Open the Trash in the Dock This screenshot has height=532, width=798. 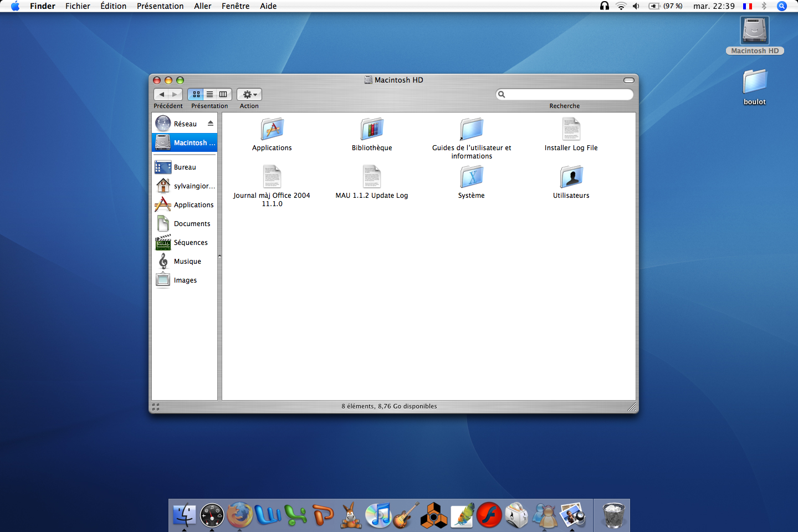(613, 515)
